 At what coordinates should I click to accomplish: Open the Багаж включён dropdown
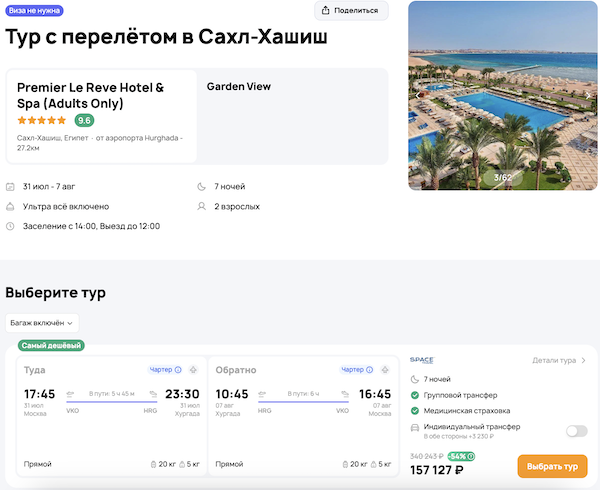coord(42,323)
